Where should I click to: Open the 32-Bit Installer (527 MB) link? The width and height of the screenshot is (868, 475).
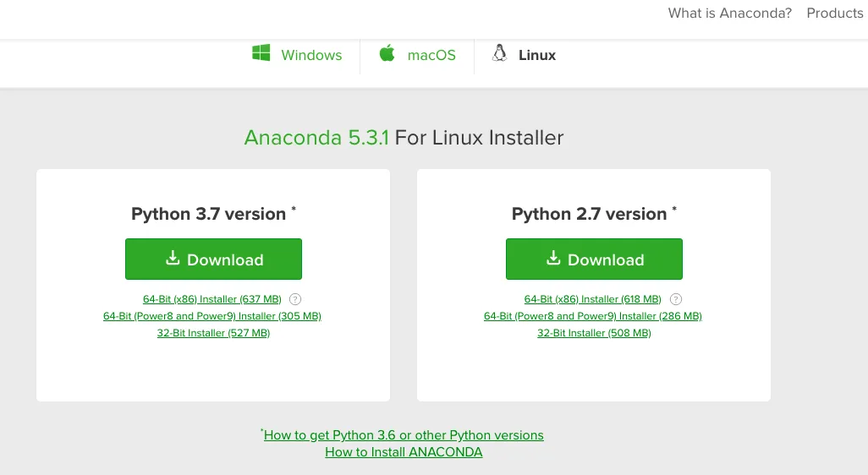[213, 333]
